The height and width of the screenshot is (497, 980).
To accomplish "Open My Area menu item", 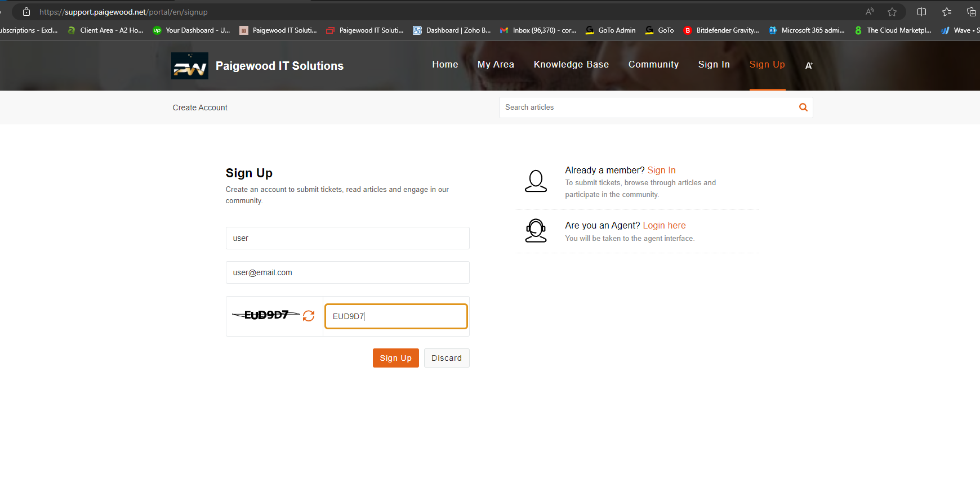I will pyautogui.click(x=496, y=65).
